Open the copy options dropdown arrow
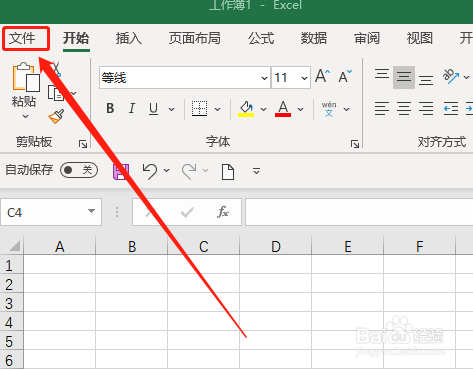The width and height of the screenshot is (473, 369). tap(74, 93)
